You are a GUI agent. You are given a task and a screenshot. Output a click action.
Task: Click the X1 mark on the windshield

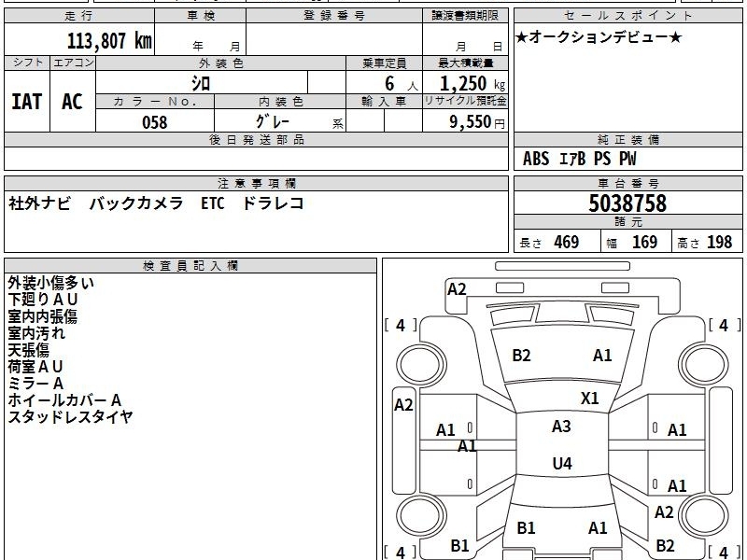click(590, 399)
